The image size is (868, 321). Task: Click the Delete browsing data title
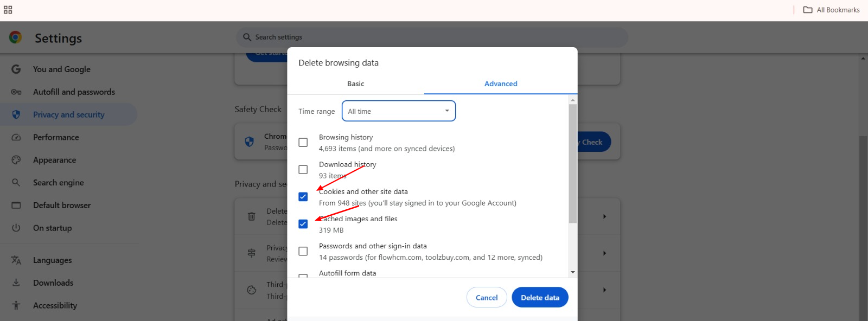[339, 63]
